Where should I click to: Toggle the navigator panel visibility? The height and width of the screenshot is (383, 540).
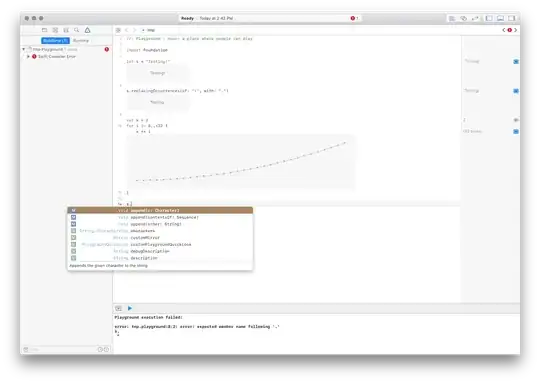pyautogui.click(x=489, y=18)
